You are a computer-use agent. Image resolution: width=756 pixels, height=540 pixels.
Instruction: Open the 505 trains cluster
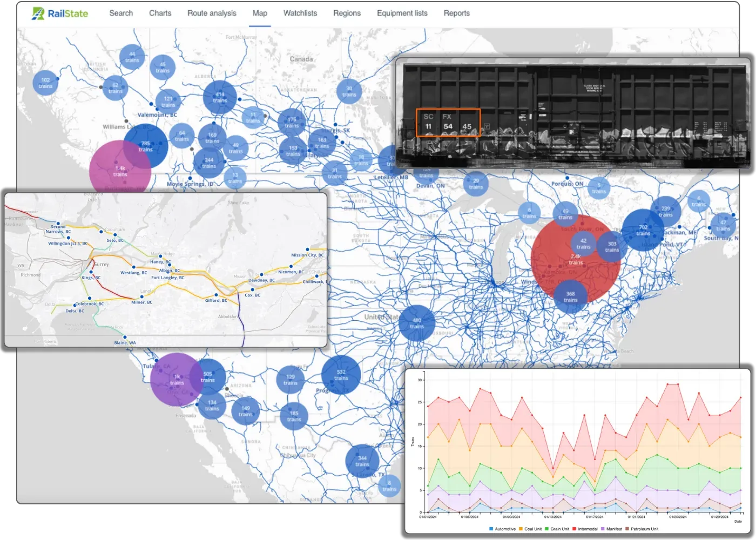coord(208,376)
